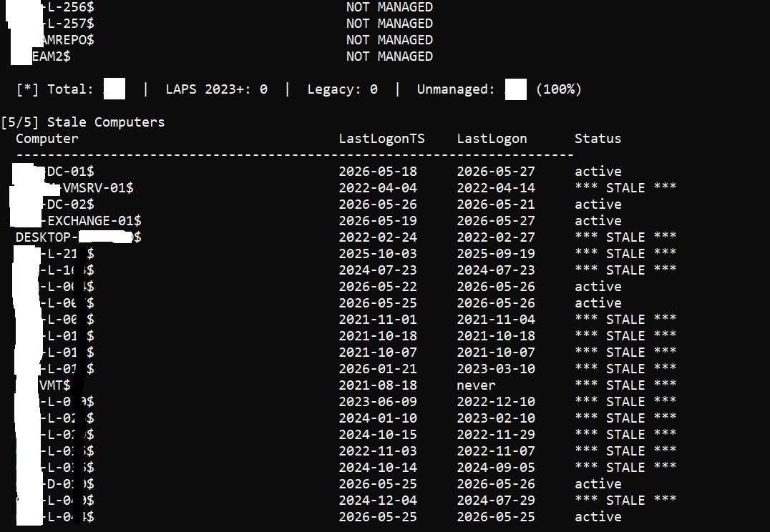This screenshot has height=532, width=770.
Task: Click the 'VMT$' computer name
Action: pyautogui.click(x=55, y=385)
